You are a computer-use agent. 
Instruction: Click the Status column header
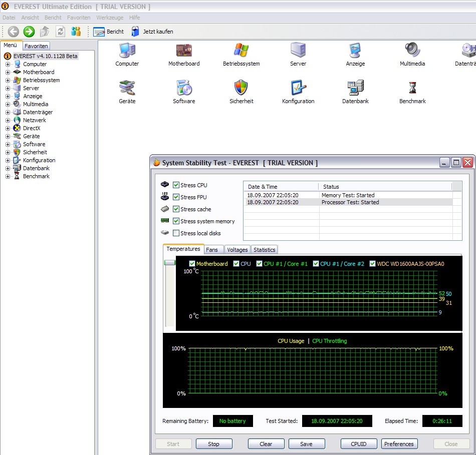coord(385,187)
